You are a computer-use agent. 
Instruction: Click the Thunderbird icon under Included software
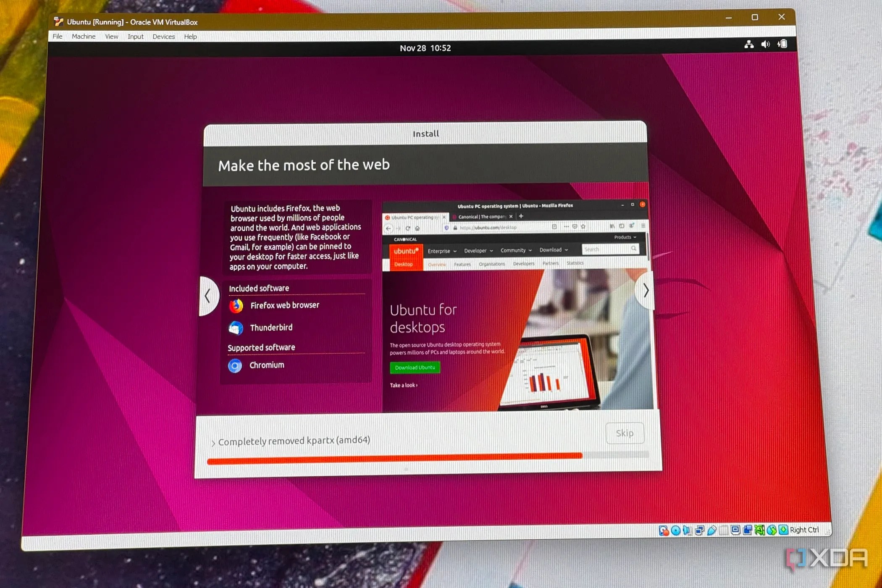236,328
